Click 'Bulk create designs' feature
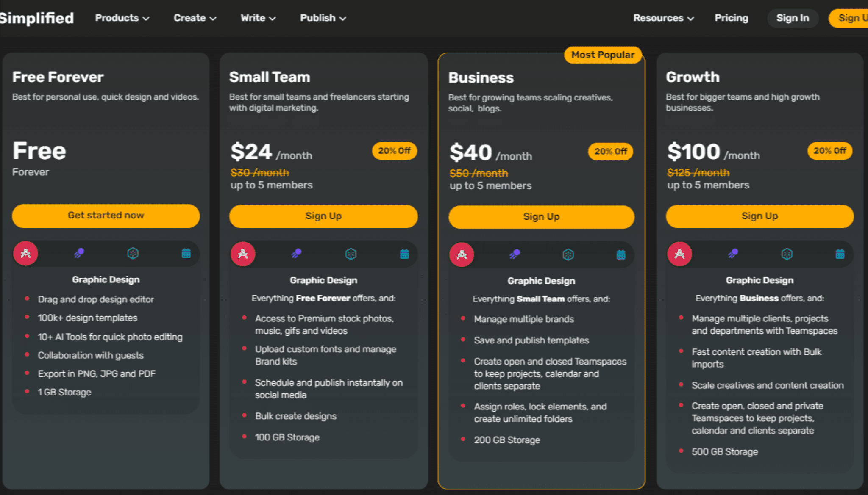The image size is (868, 495). pos(296,416)
